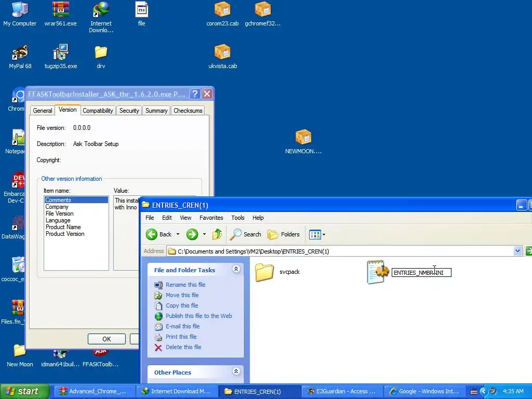Open Favorites menu in Explorer
The image size is (532, 399).
tap(211, 218)
